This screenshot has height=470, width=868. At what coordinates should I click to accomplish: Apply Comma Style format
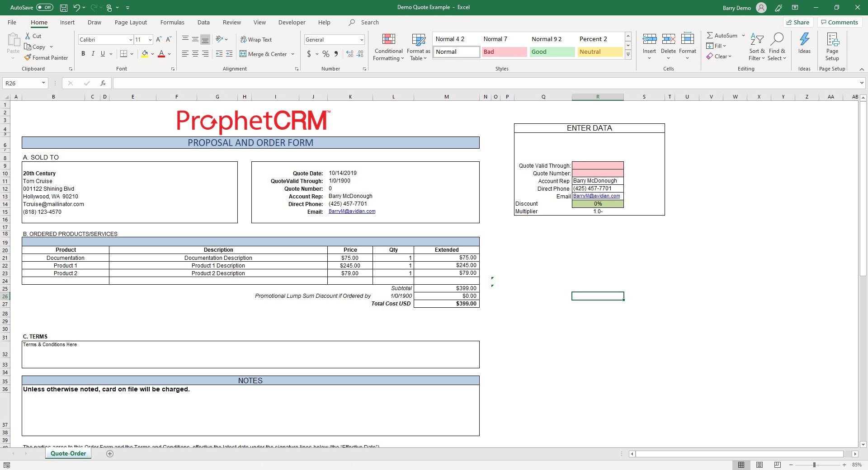coord(336,54)
